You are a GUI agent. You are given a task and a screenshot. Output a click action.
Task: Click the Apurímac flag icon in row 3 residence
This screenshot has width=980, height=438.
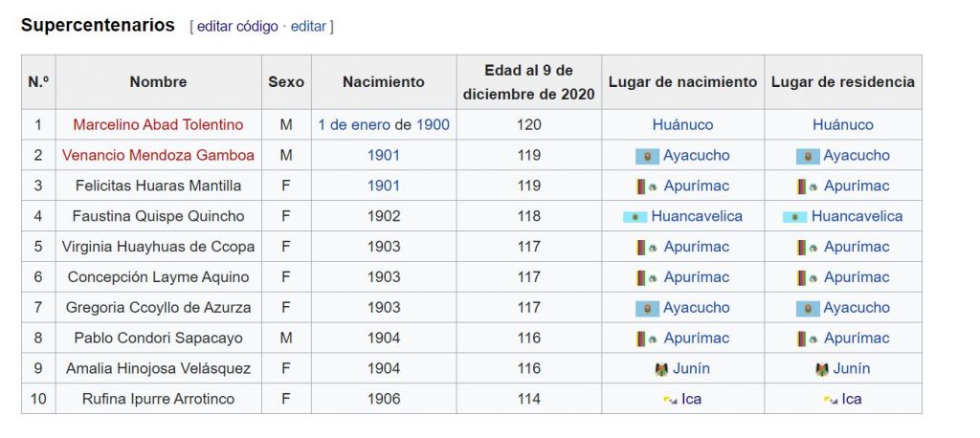click(808, 186)
